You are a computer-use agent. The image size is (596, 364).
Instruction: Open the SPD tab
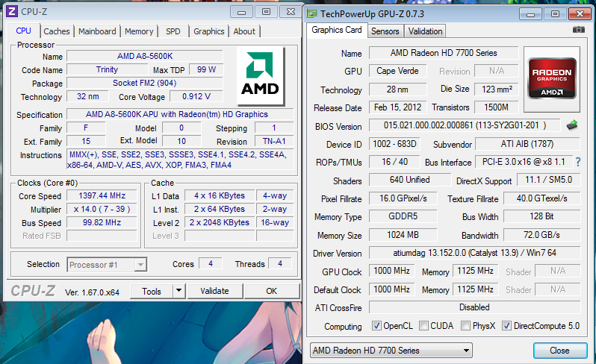click(x=173, y=31)
